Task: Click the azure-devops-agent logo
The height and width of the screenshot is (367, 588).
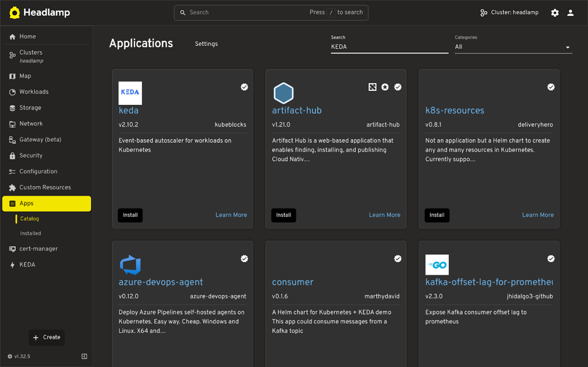Action: 130,265
